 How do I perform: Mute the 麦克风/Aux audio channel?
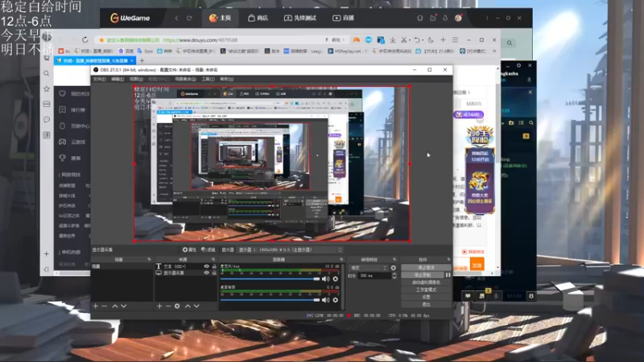[326, 279]
